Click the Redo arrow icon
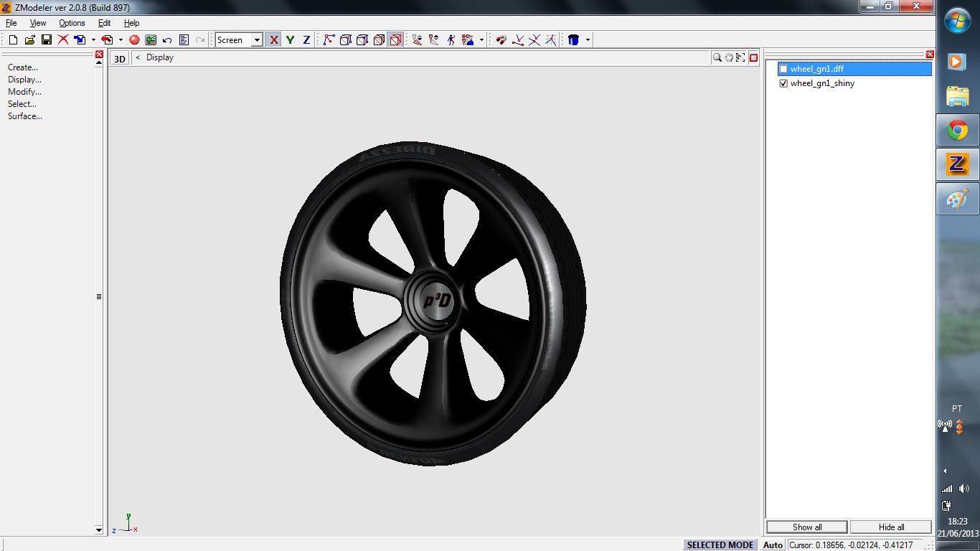Viewport: 980px width, 551px height. tap(200, 40)
